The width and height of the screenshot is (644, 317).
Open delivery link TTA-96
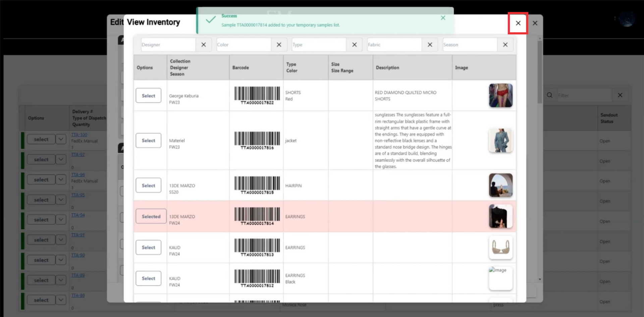pyautogui.click(x=78, y=175)
